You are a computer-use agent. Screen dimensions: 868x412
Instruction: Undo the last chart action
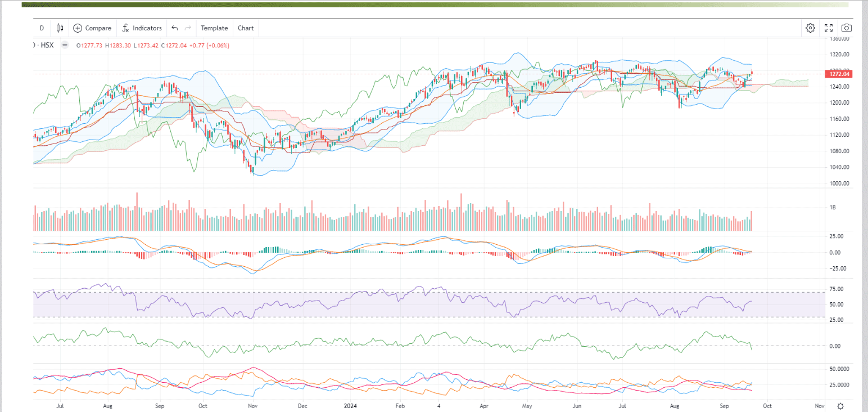[175, 28]
